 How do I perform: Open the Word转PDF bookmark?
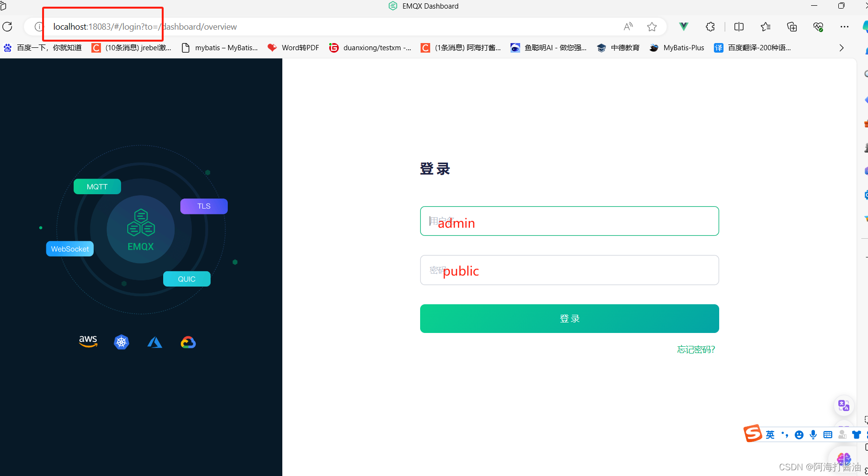(x=293, y=48)
